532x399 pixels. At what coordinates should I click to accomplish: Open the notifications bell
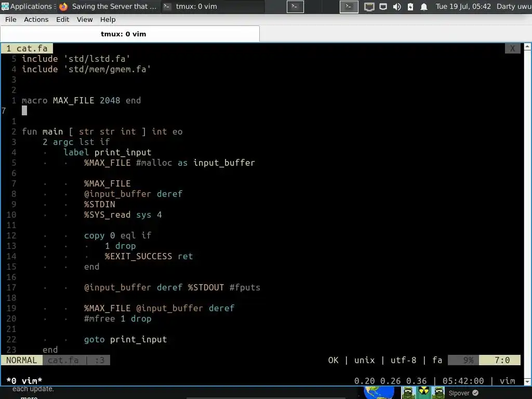(424, 7)
